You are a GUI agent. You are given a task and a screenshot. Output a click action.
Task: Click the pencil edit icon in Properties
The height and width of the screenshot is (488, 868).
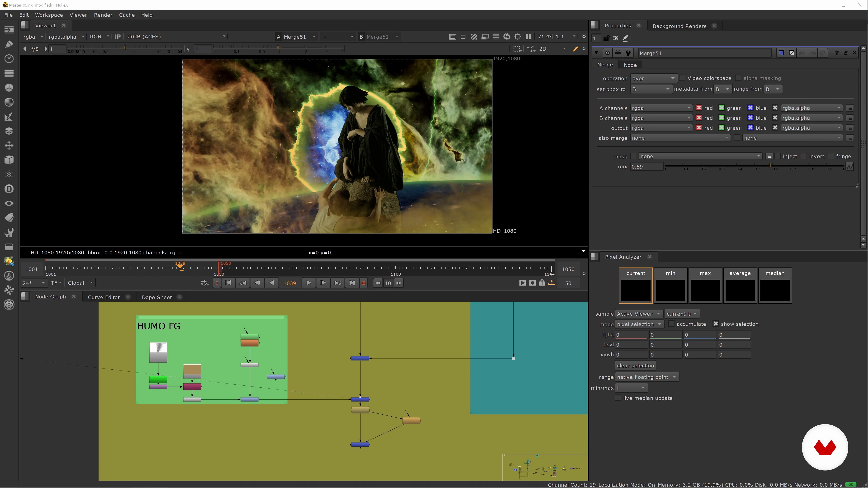(x=625, y=38)
